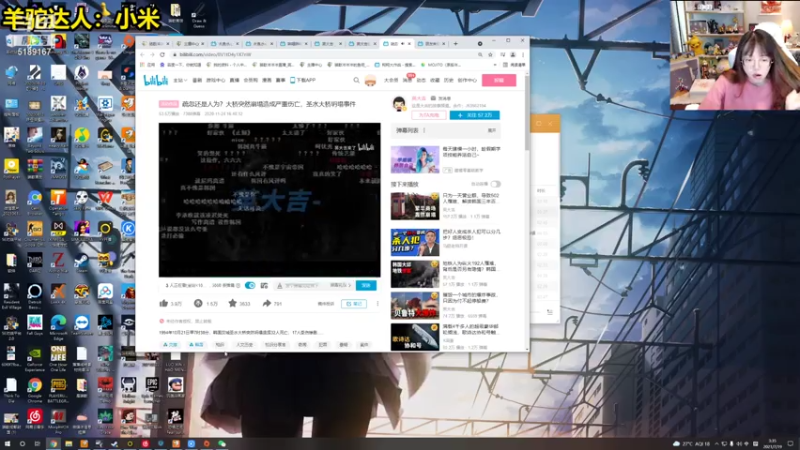Click the blue follow button for the uploader
Screen dimensions: 800x450
[474, 115]
